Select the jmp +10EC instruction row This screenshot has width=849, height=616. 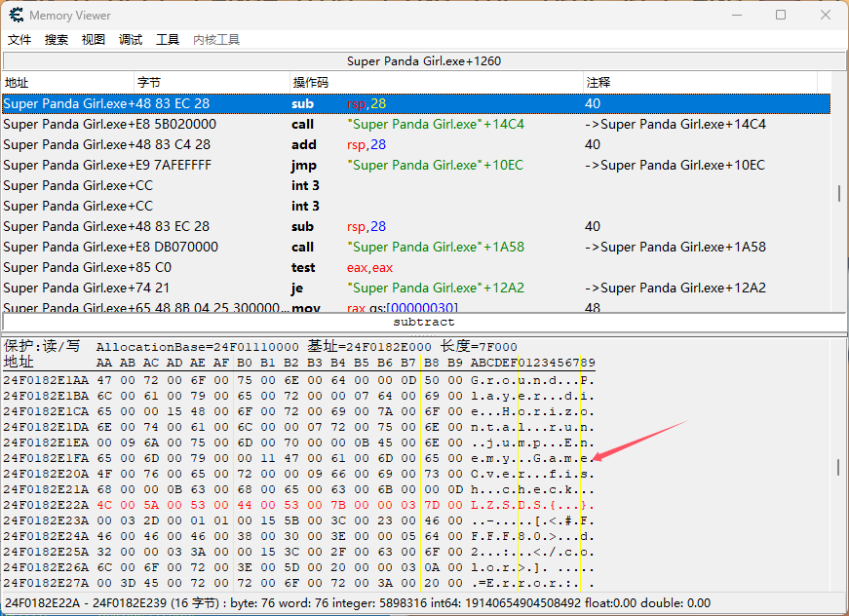(x=416, y=165)
